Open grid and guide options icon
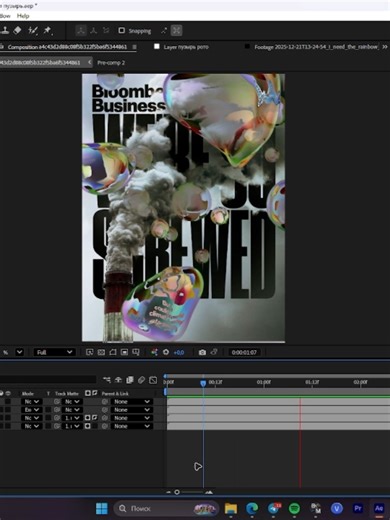Screen dimensions: 390x520 (136, 352)
